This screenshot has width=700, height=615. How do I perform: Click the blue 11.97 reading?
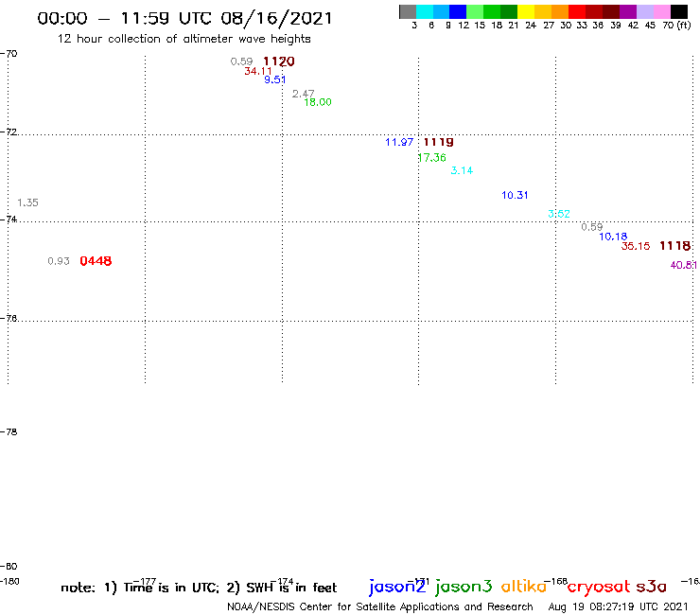pos(399,142)
